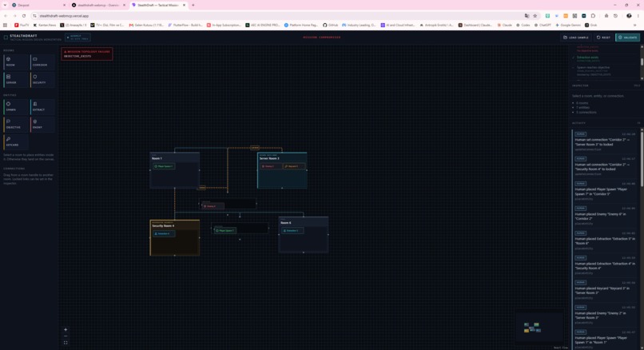Pick the Objective entity tile

pos(16,125)
